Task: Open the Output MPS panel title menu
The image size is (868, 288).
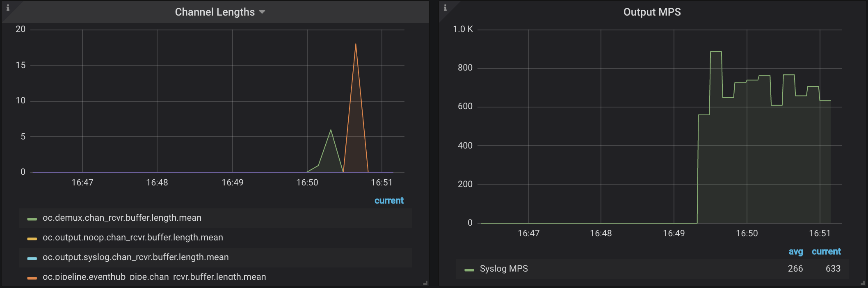Action: [x=652, y=12]
